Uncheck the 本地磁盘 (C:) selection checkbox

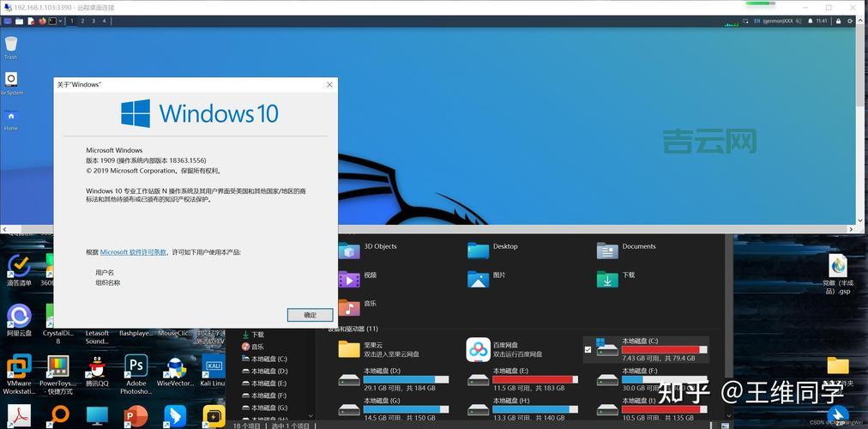coord(588,349)
